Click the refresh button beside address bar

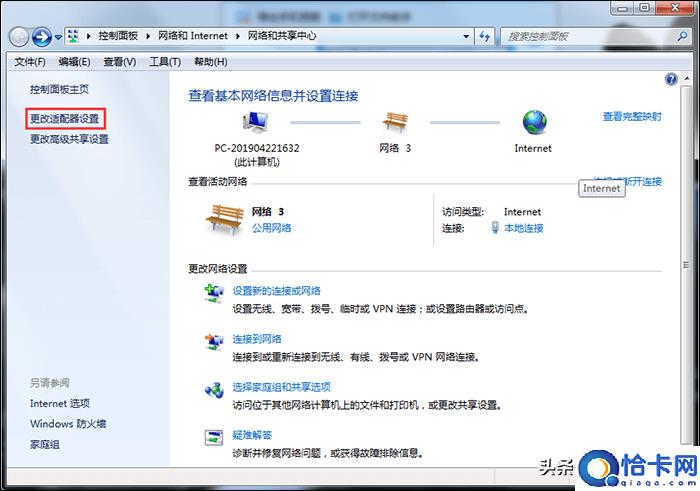pos(485,37)
